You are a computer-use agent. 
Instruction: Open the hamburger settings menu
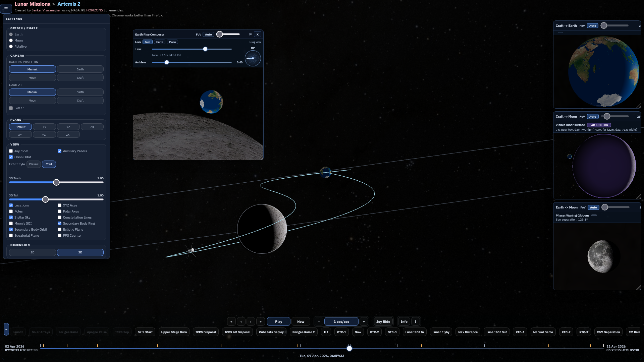6,8
